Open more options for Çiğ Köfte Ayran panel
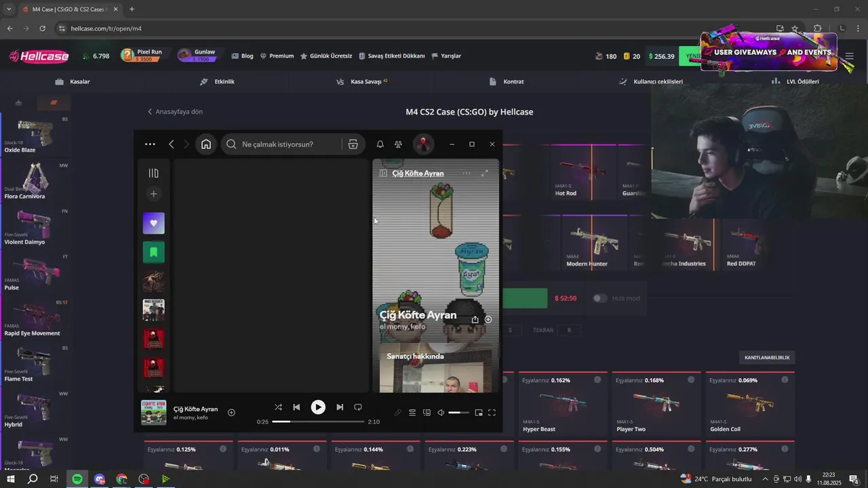The width and height of the screenshot is (868, 488). 467,174
